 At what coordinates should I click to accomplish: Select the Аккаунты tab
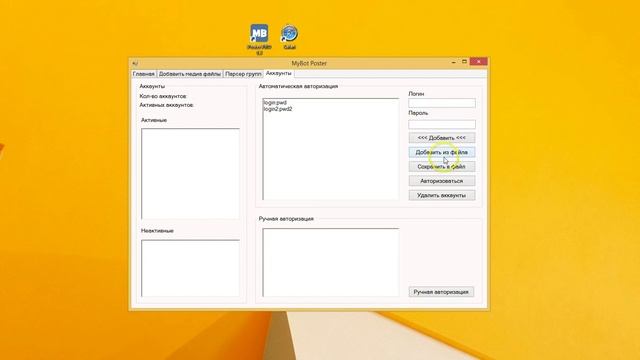(x=279, y=73)
